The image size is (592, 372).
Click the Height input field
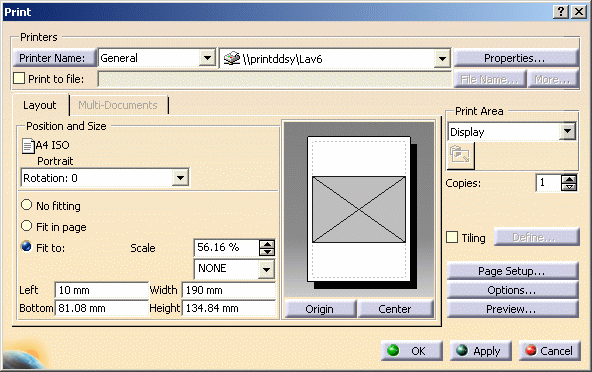228,308
